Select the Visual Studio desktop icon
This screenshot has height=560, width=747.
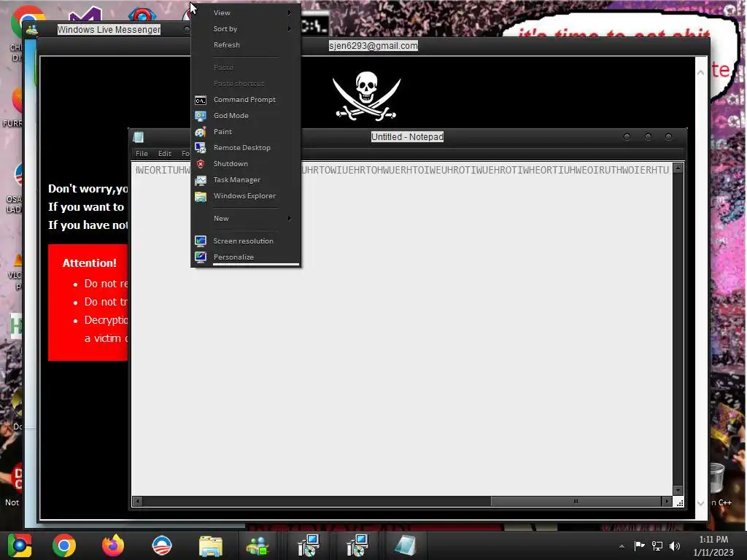(86, 15)
